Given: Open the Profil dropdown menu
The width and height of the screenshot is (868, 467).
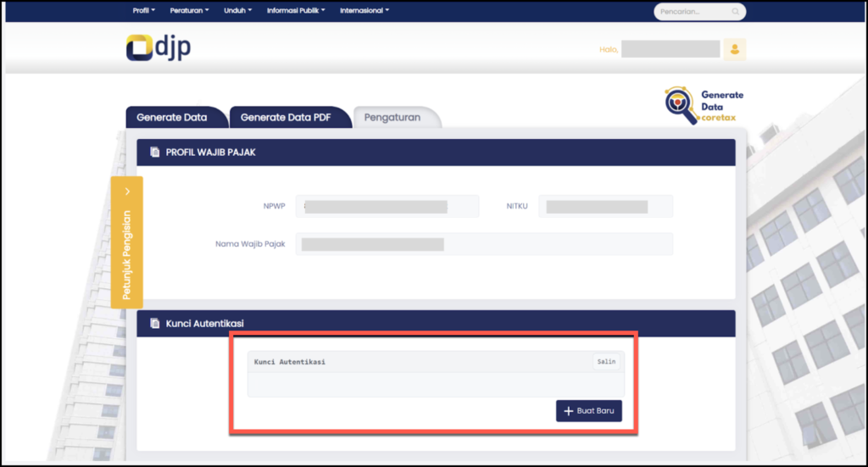Looking at the screenshot, I should point(144,11).
